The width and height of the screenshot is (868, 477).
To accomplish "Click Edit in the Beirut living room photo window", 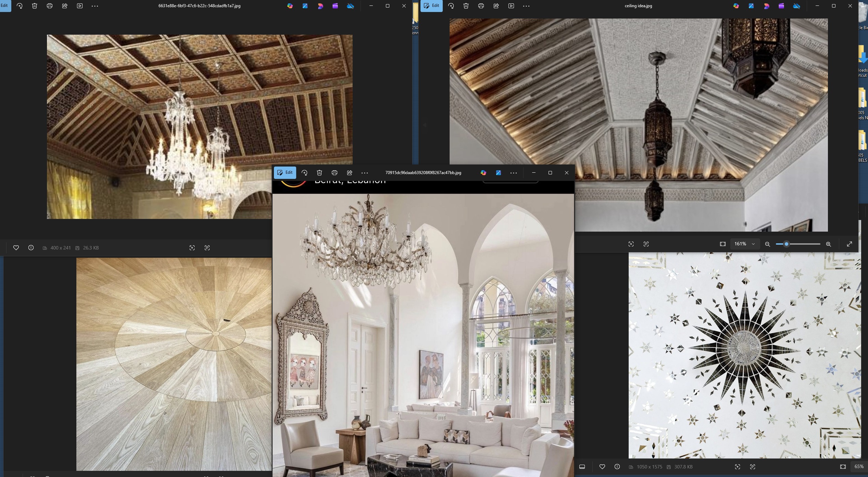I will pos(285,173).
